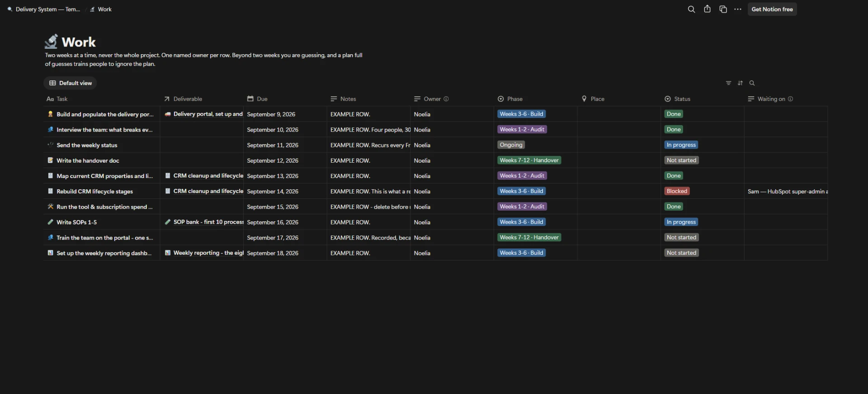
Task: Open the Place column header menu
Action: (593, 99)
